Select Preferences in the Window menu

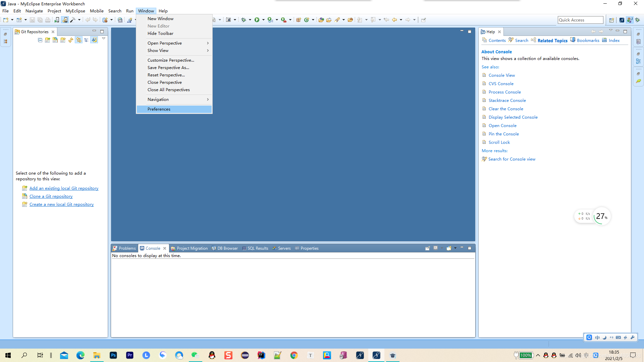[159, 109]
